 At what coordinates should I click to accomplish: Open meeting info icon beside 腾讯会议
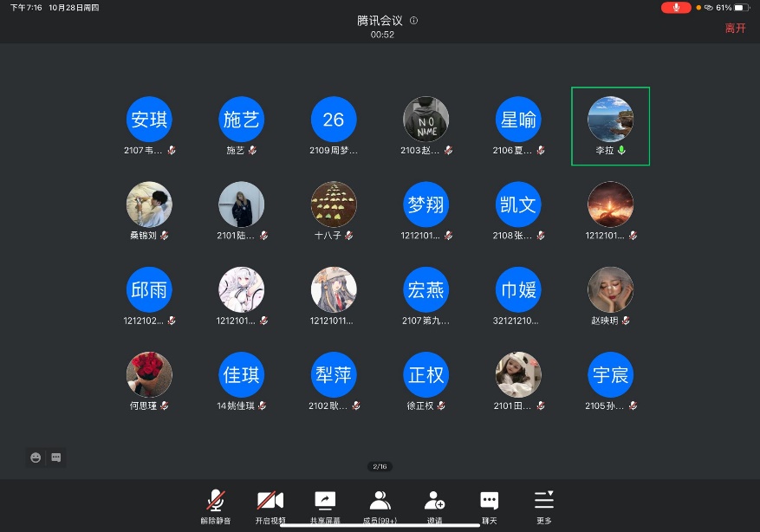[x=414, y=20]
